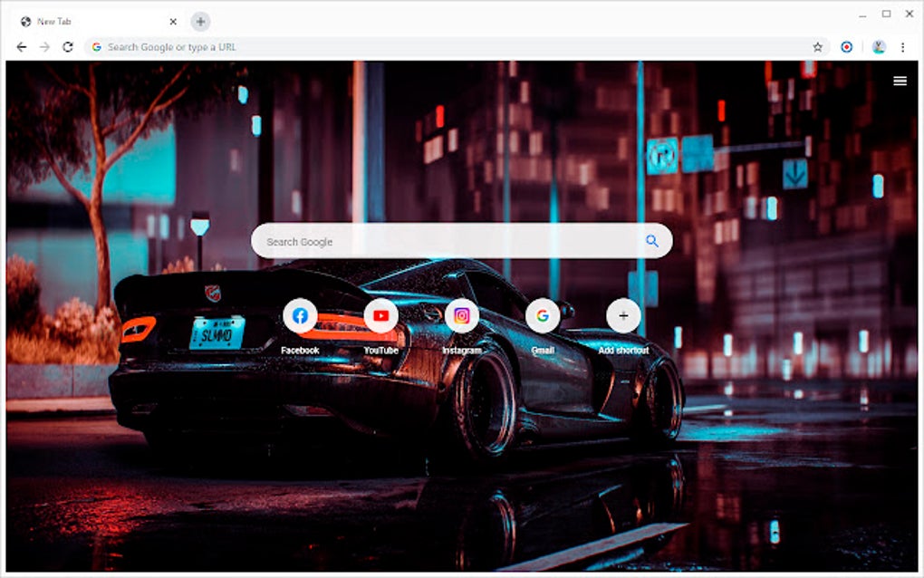Open the hamburger menu on the page
The width and height of the screenshot is (924, 578).
(900, 81)
